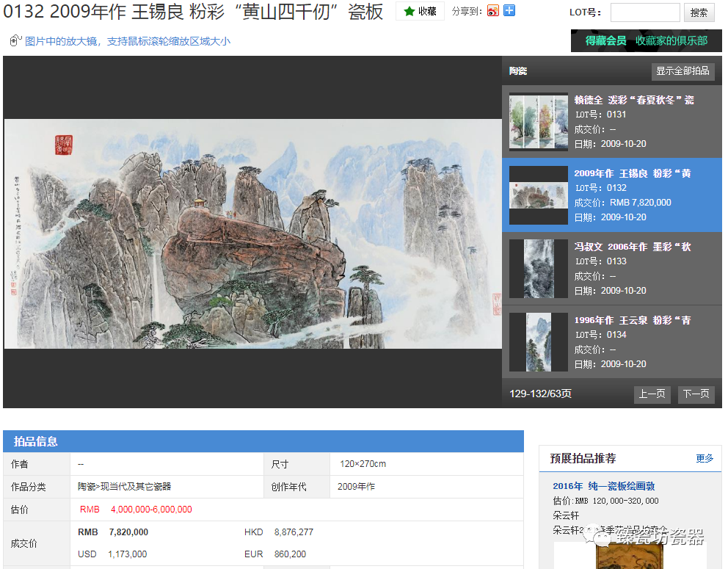This screenshot has width=728, height=569.
Task: Click inside the LOT号 input field
Action: [647, 12]
